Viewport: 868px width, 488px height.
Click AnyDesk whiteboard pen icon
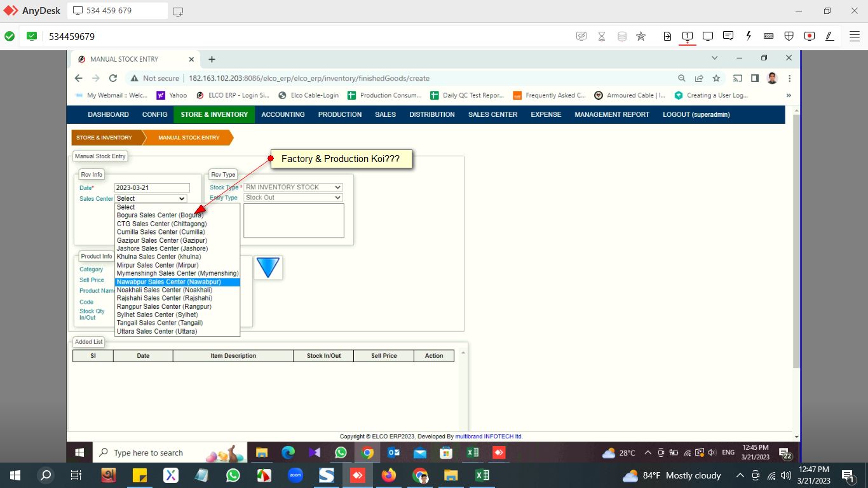coord(830,36)
